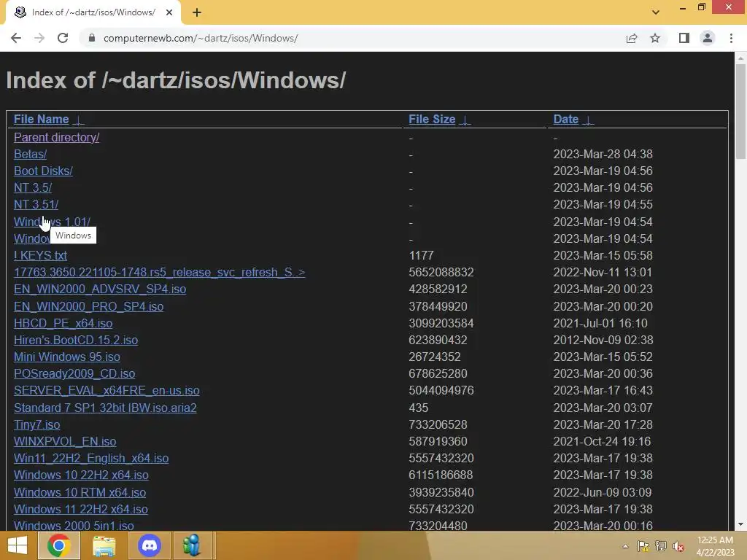This screenshot has width=747, height=560.
Task: Close the Index of tab
Action: pos(169,12)
